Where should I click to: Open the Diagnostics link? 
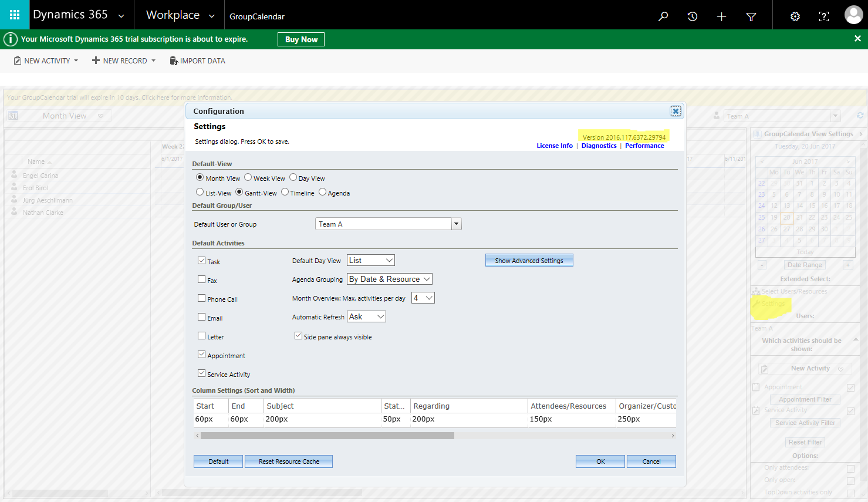click(599, 146)
